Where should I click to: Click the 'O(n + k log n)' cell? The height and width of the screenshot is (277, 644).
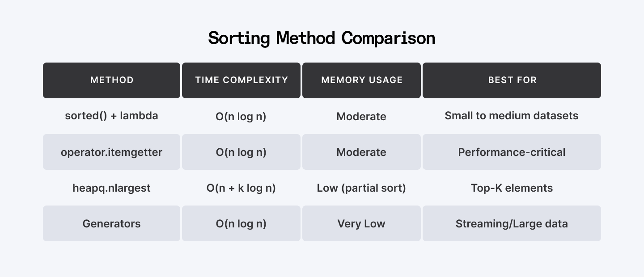point(241,188)
